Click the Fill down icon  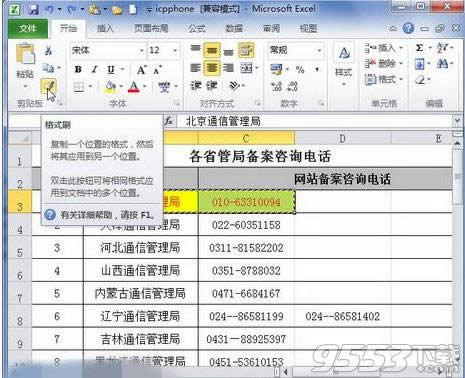[420, 64]
